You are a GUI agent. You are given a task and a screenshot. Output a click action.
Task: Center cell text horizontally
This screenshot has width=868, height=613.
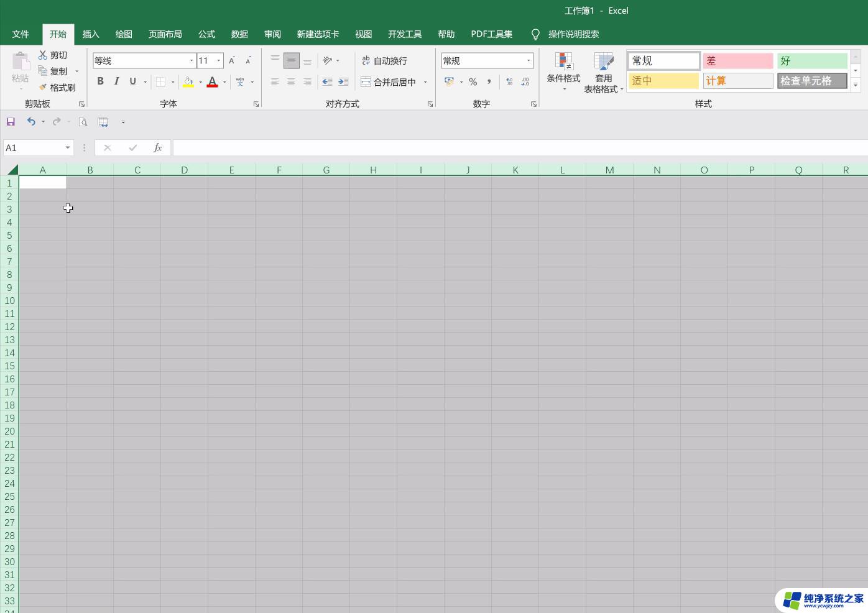tap(291, 81)
